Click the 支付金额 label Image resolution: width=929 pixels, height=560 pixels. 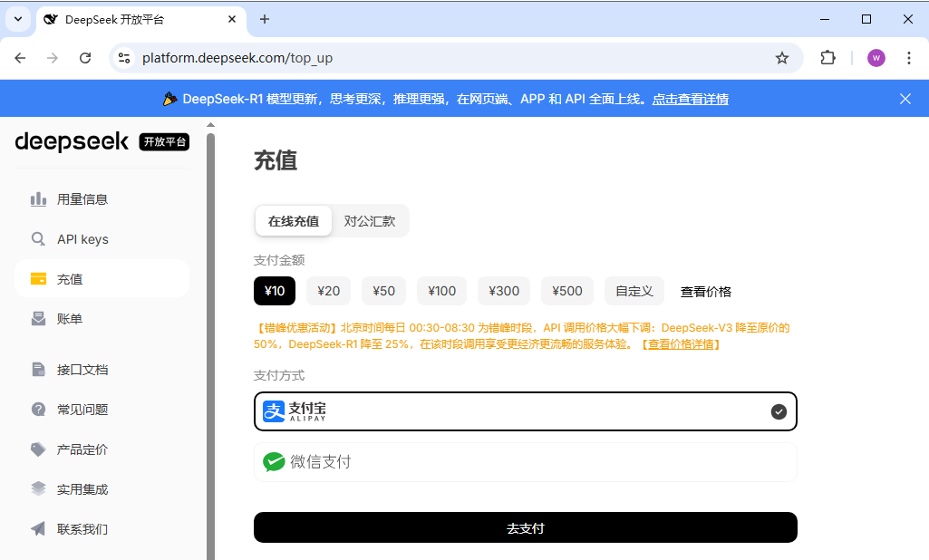tap(279, 260)
